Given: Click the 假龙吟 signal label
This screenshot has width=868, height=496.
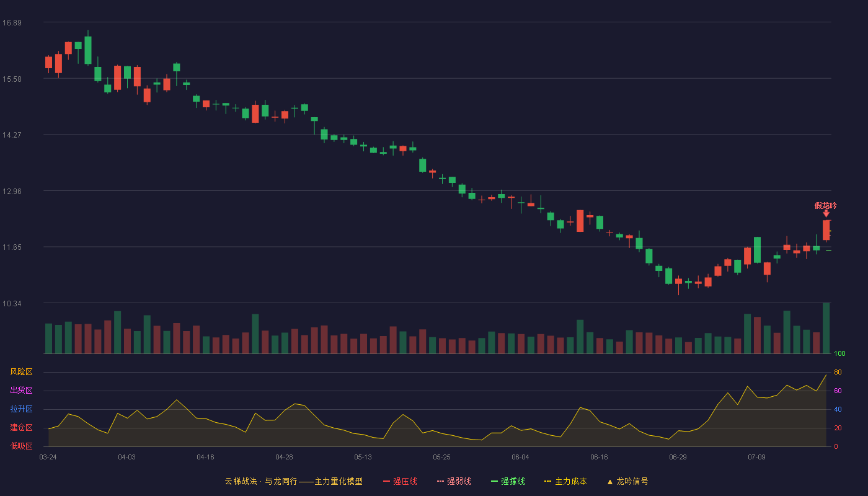Looking at the screenshot, I should click(826, 205).
